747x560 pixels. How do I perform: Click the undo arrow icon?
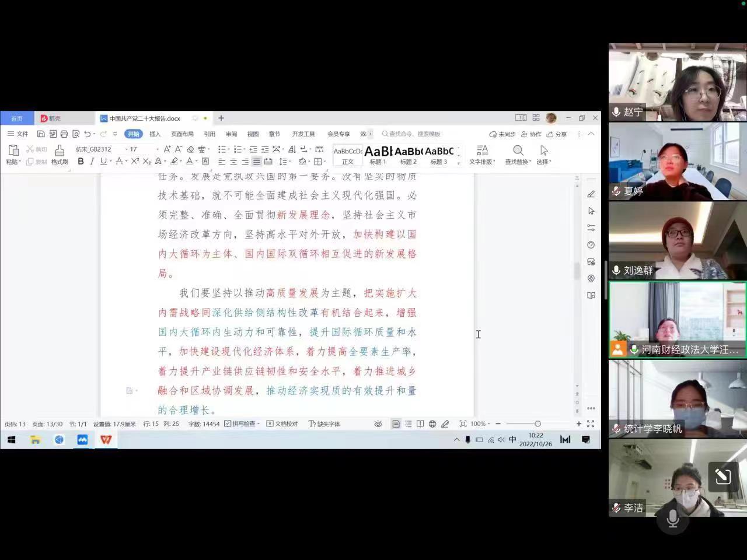[x=87, y=134]
